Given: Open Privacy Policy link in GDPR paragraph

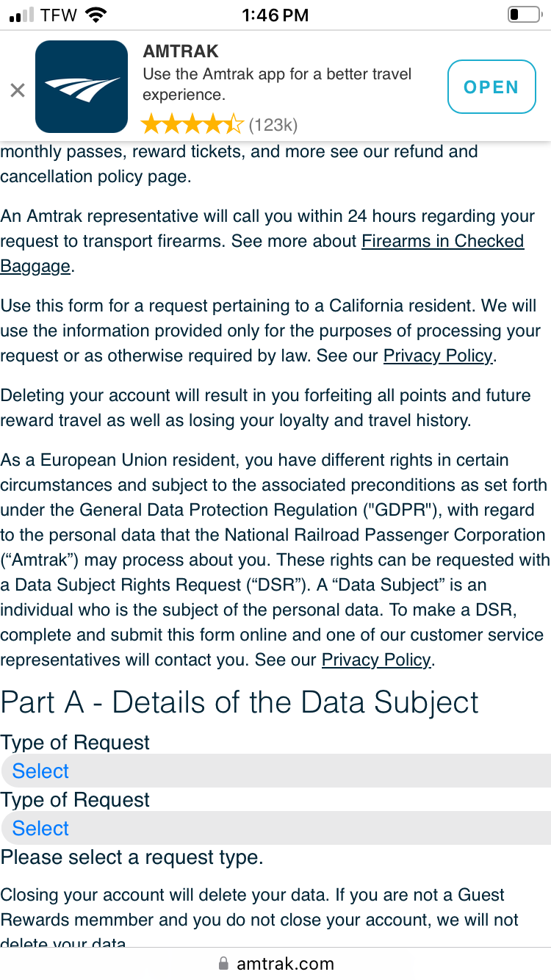Looking at the screenshot, I should tap(376, 660).
